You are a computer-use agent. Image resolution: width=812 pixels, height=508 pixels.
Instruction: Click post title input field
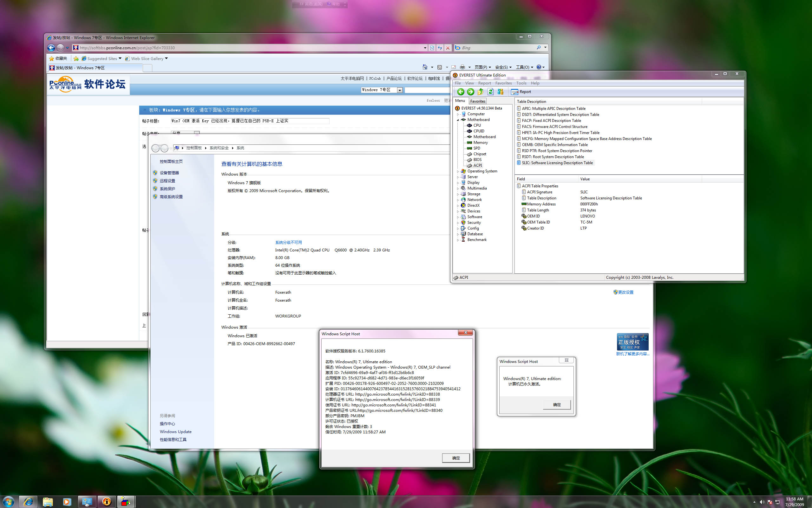pyautogui.click(x=250, y=121)
